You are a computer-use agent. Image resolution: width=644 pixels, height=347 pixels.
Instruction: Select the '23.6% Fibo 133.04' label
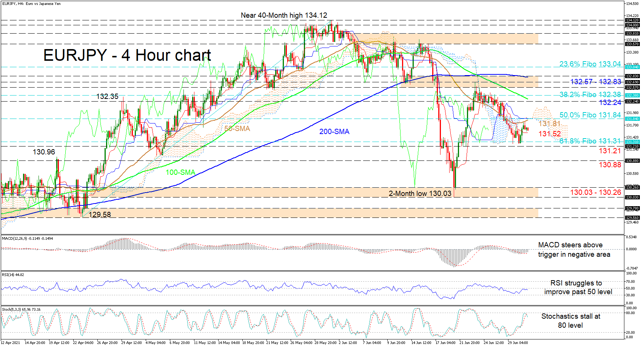click(590, 64)
